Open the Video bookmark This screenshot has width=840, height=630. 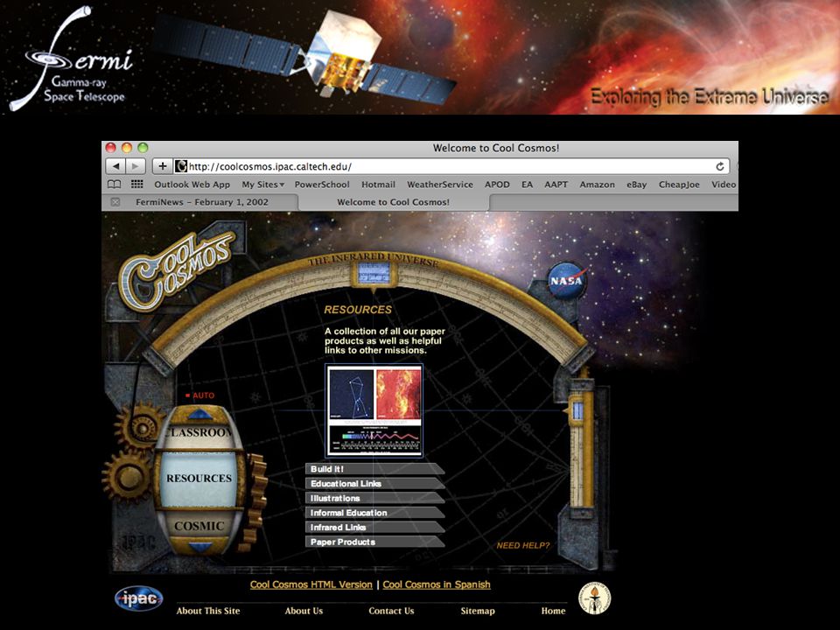point(724,185)
